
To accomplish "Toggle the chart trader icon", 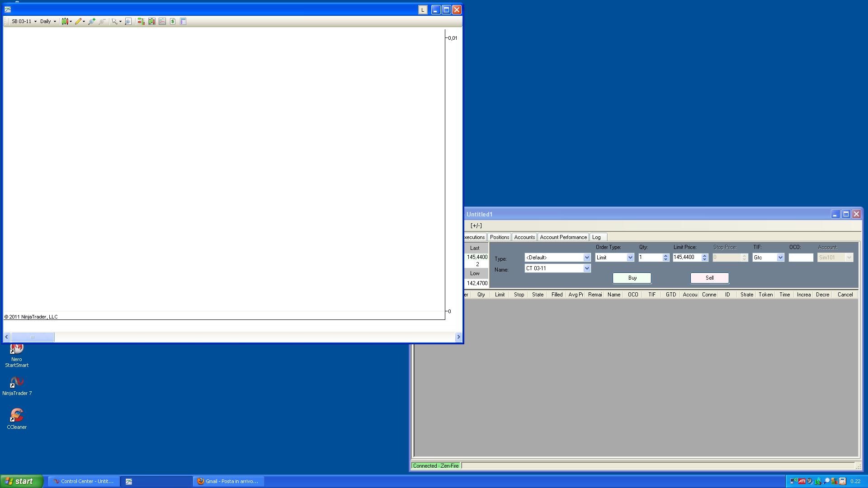I will (x=141, y=21).
